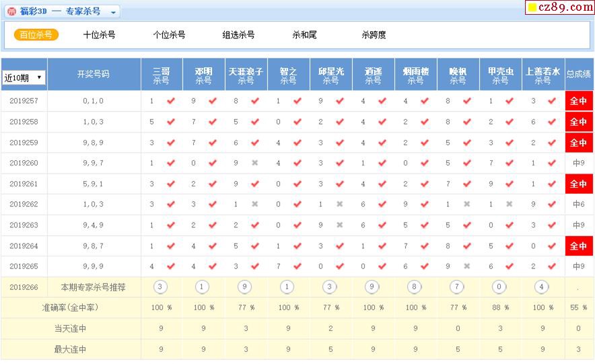The width and height of the screenshot is (595, 364).
Task: Click the 55 % overall accuracy value
Action: click(579, 307)
